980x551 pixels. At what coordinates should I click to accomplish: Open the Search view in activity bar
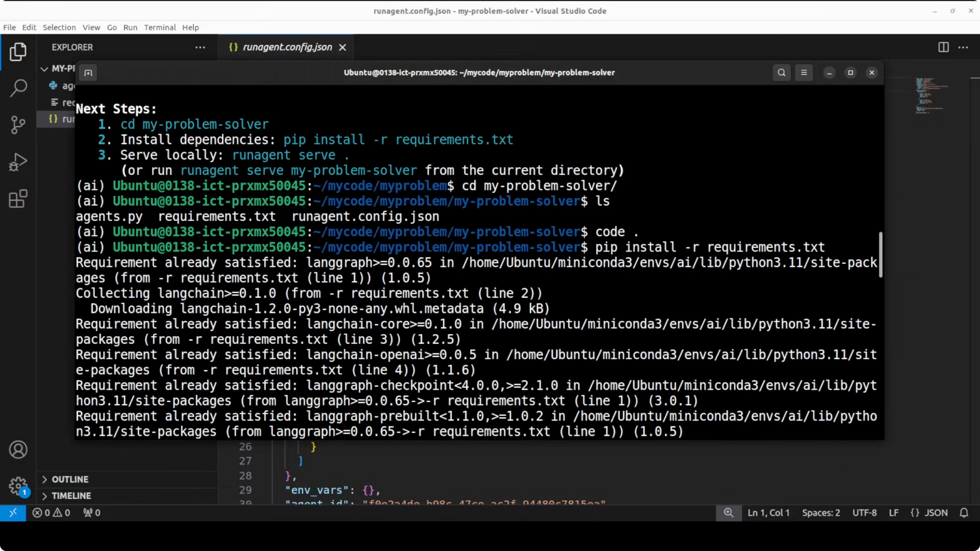[18, 88]
